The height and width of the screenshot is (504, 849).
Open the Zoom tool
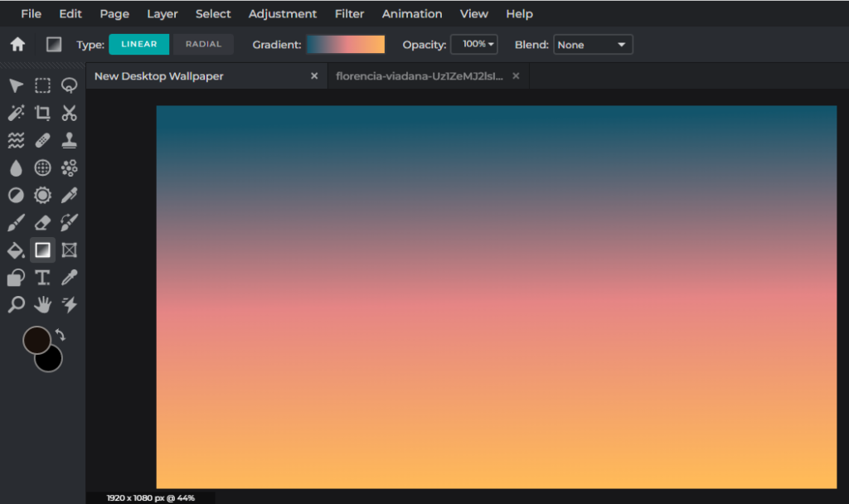pyautogui.click(x=15, y=304)
